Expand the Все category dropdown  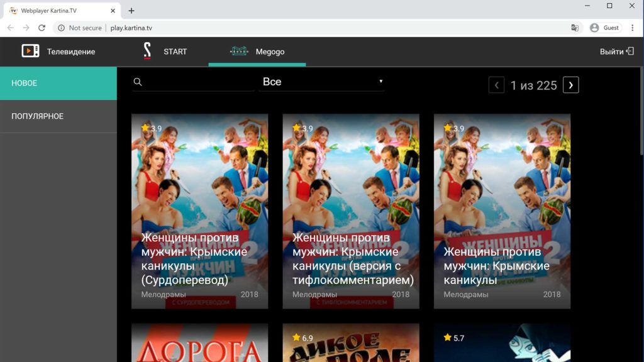click(x=321, y=82)
